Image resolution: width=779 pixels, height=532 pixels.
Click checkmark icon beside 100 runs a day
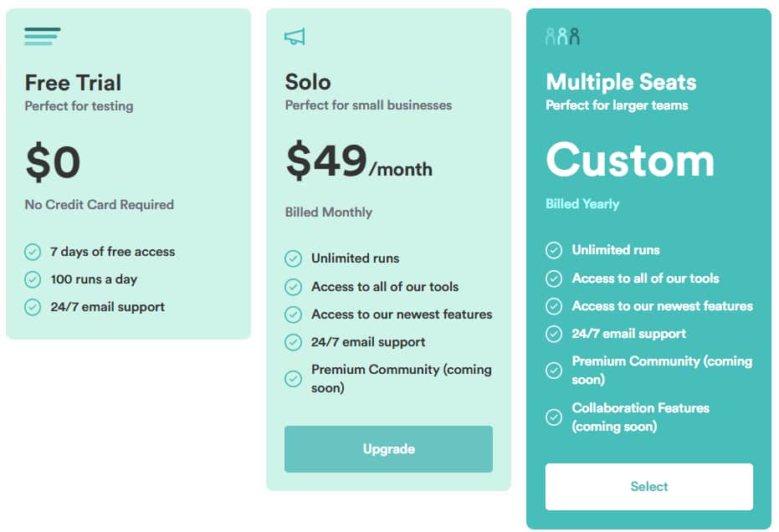point(33,279)
